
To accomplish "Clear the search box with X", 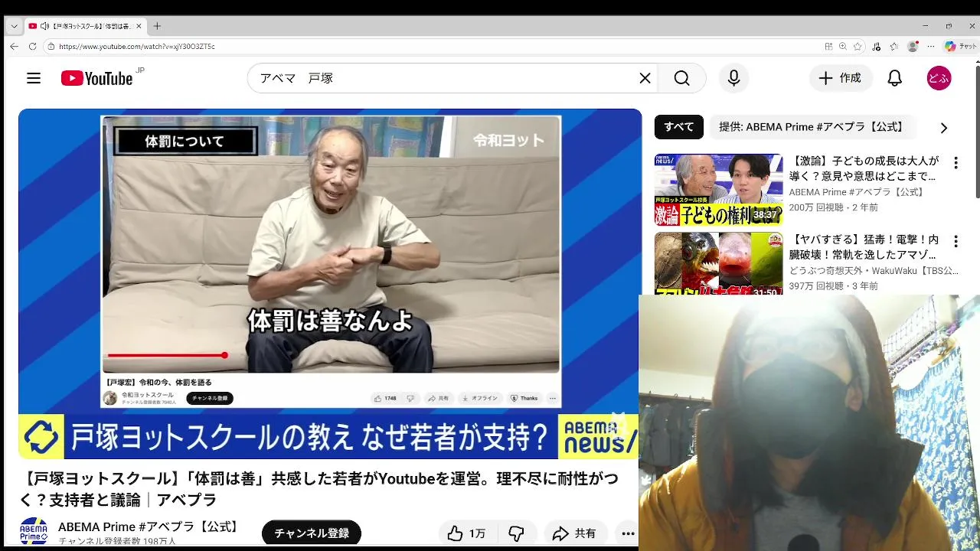I will click(645, 78).
